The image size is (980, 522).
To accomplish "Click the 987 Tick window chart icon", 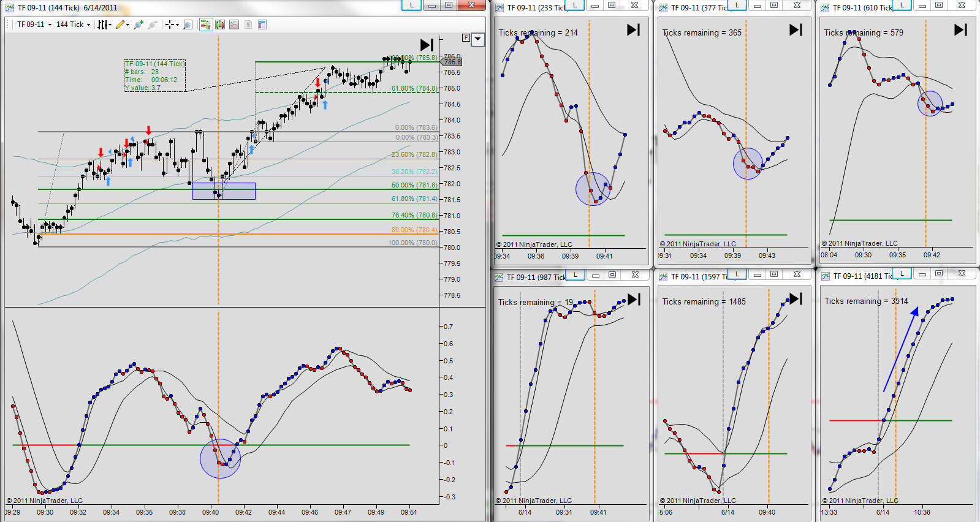I will pos(499,278).
